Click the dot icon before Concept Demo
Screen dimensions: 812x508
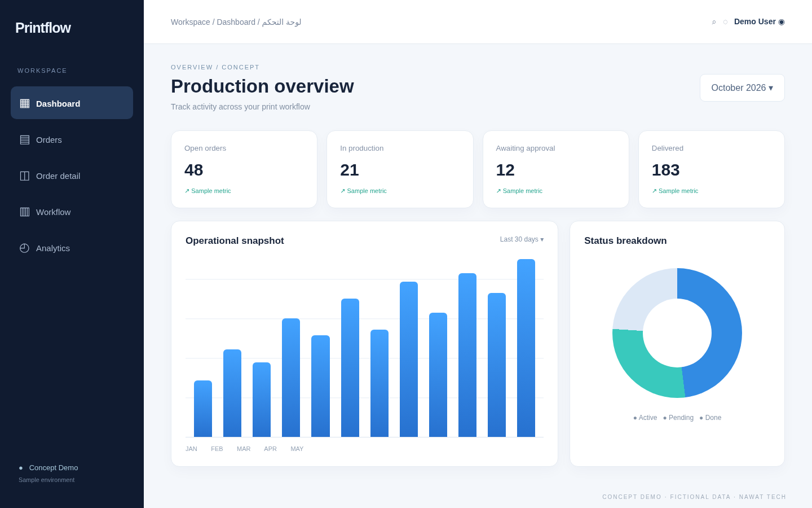click(21, 467)
